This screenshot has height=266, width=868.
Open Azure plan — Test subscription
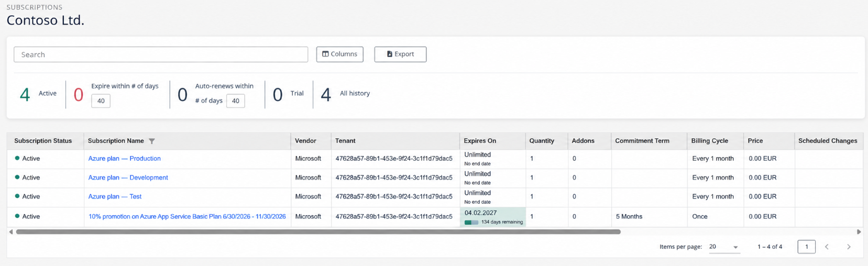coord(115,196)
